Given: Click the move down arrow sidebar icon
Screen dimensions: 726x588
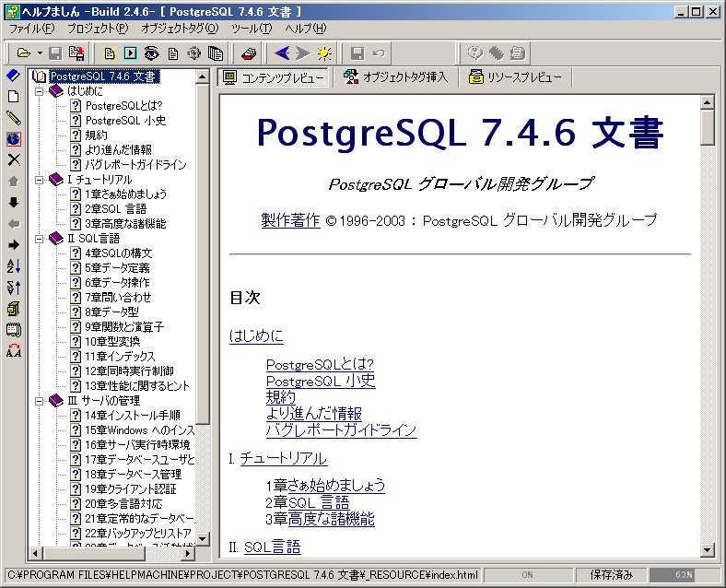Looking at the screenshot, I should pyautogui.click(x=14, y=202).
